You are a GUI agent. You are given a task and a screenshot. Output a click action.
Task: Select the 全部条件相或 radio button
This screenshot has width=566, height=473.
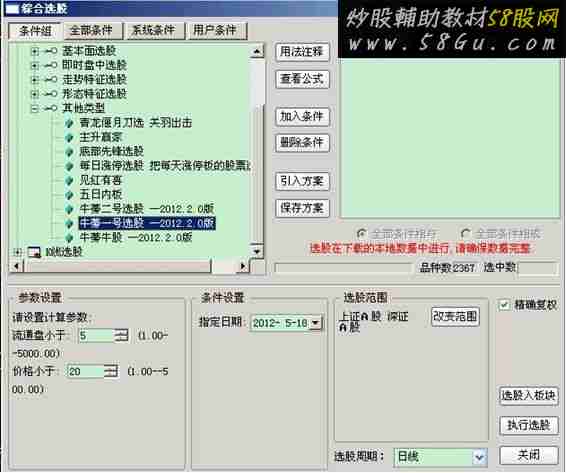coord(466,234)
